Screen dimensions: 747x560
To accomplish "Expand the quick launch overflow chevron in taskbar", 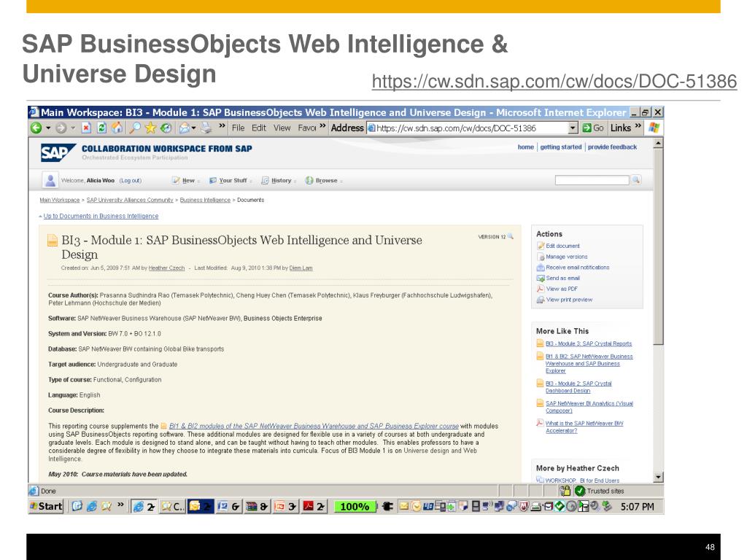I will [x=120, y=505].
